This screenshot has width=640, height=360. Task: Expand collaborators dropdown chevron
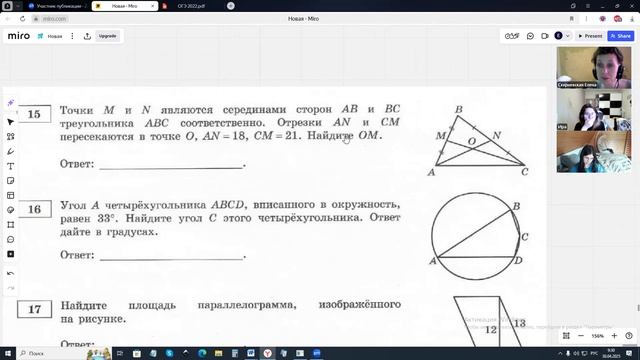[x=567, y=36]
